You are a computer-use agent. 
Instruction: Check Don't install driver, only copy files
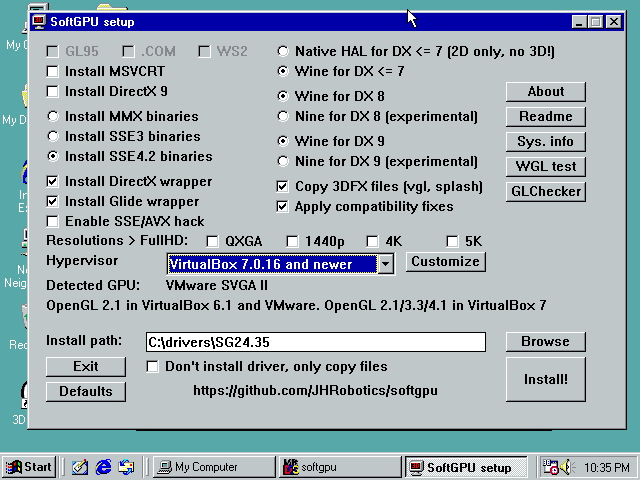(153, 367)
